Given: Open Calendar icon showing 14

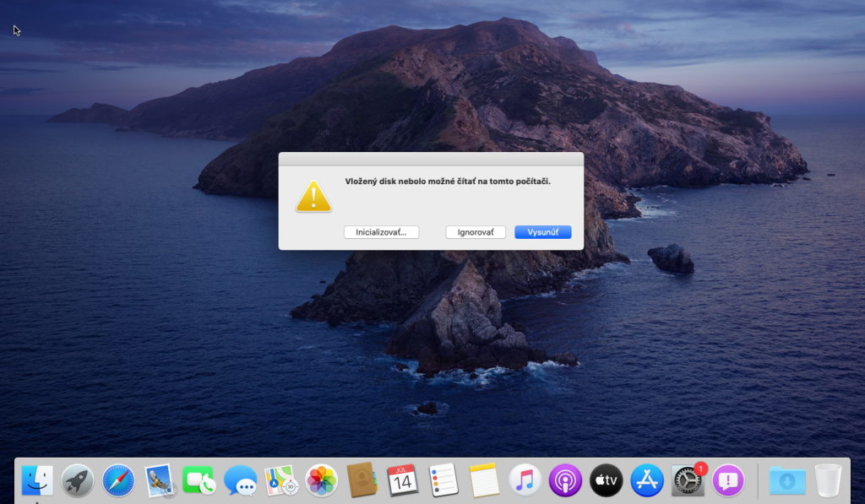Looking at the screenshot, I should coord(402,480).
